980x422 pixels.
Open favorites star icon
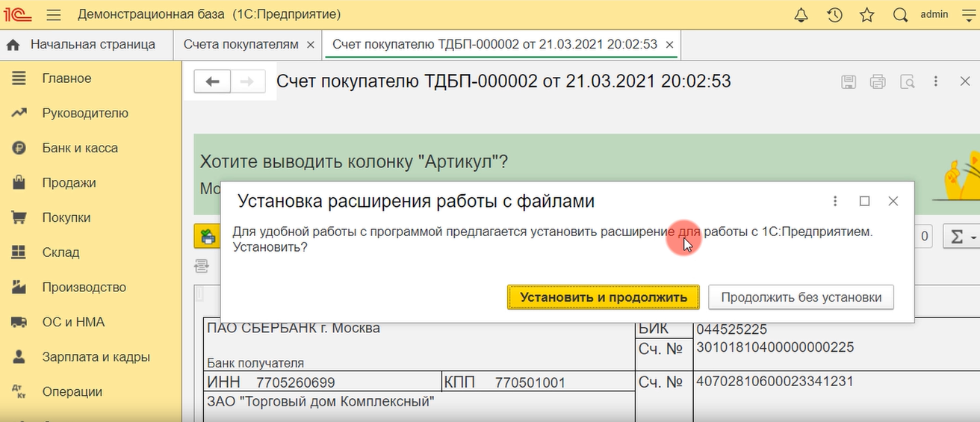pyautogui.click(x=867, y=15)
